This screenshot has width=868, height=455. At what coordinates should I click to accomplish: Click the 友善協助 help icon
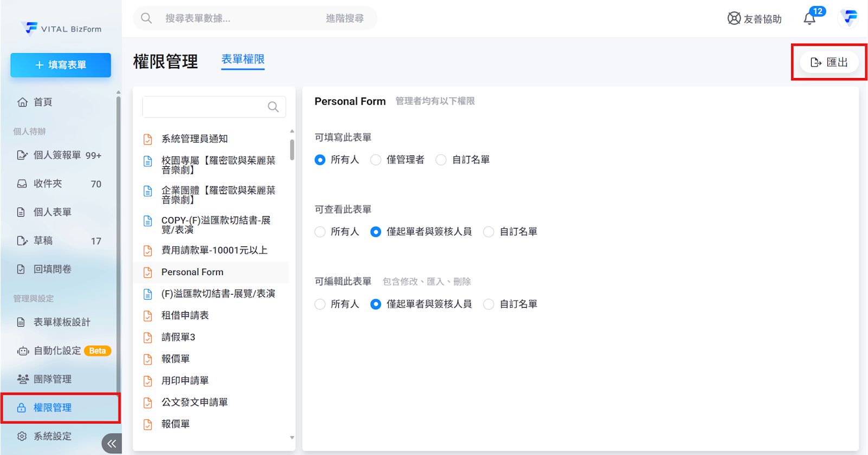tap(734, 18)
